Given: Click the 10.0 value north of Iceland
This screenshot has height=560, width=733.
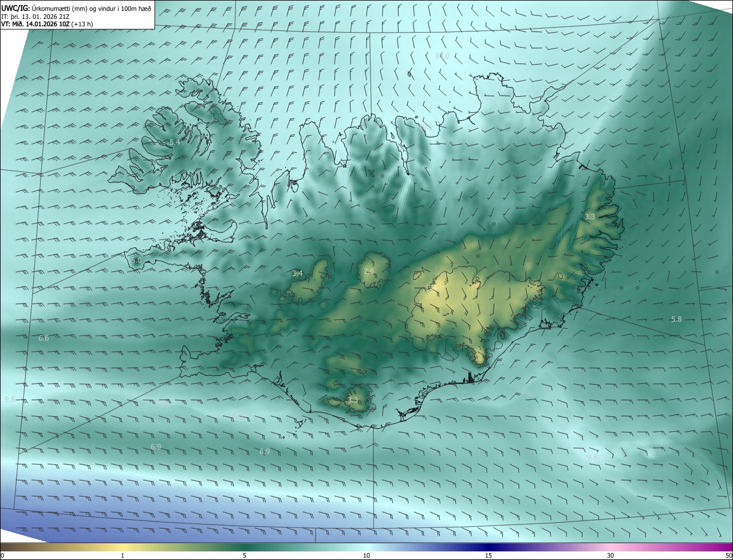Looking at the screenshot, I should [x=442, y=56].
